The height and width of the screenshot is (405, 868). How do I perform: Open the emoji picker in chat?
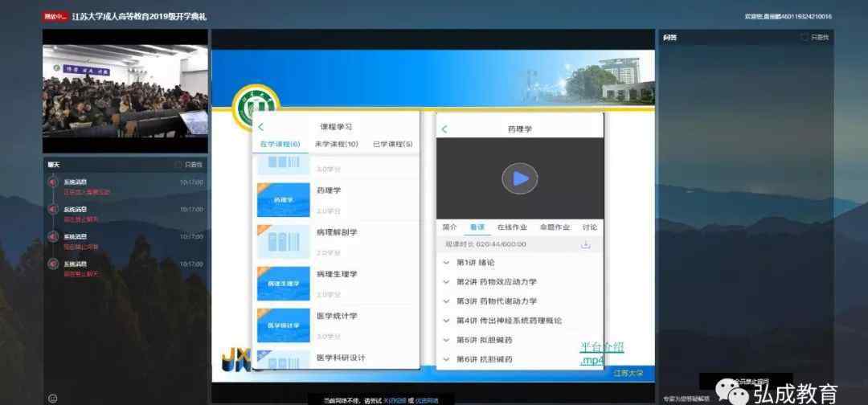53,398
